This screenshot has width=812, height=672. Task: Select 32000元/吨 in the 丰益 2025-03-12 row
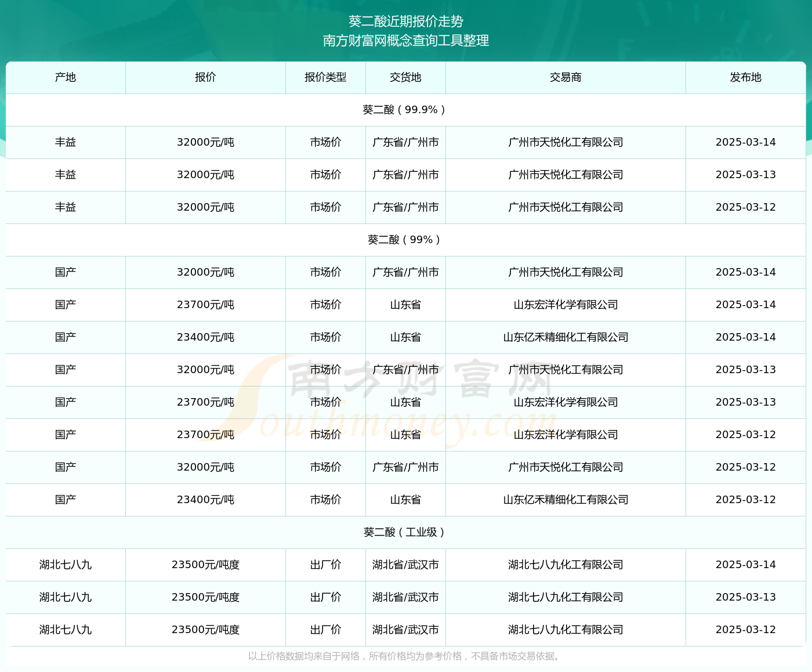tap(205, 207)
